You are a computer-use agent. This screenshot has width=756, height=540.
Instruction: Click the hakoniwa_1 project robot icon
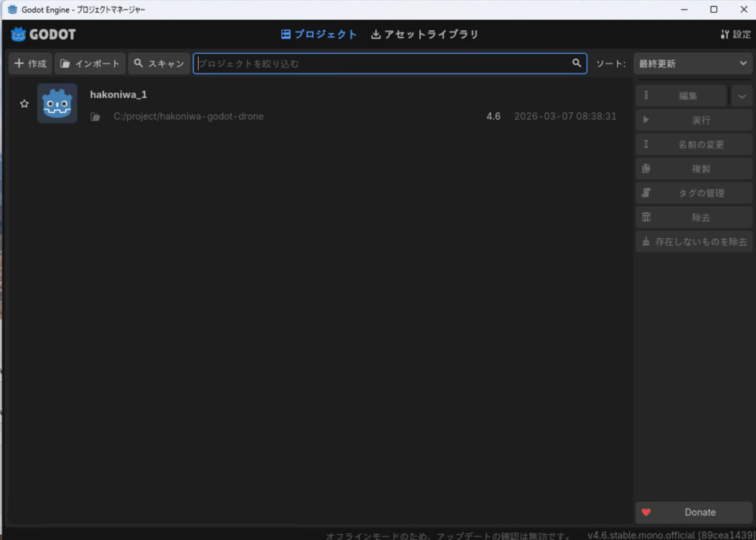pos(57,103)
